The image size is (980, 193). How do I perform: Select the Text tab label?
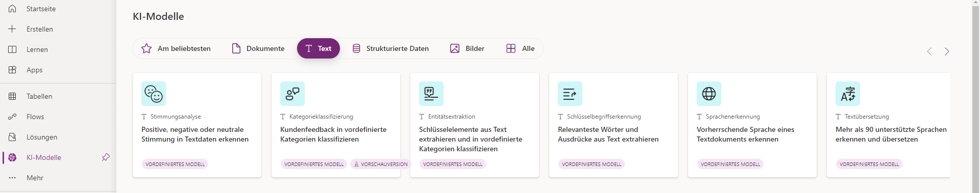point(325,48)
